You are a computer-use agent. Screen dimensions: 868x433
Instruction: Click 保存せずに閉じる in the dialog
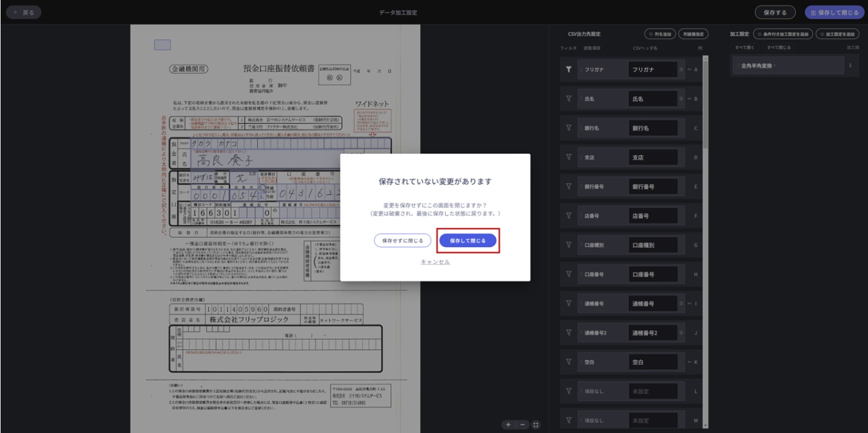402,241
